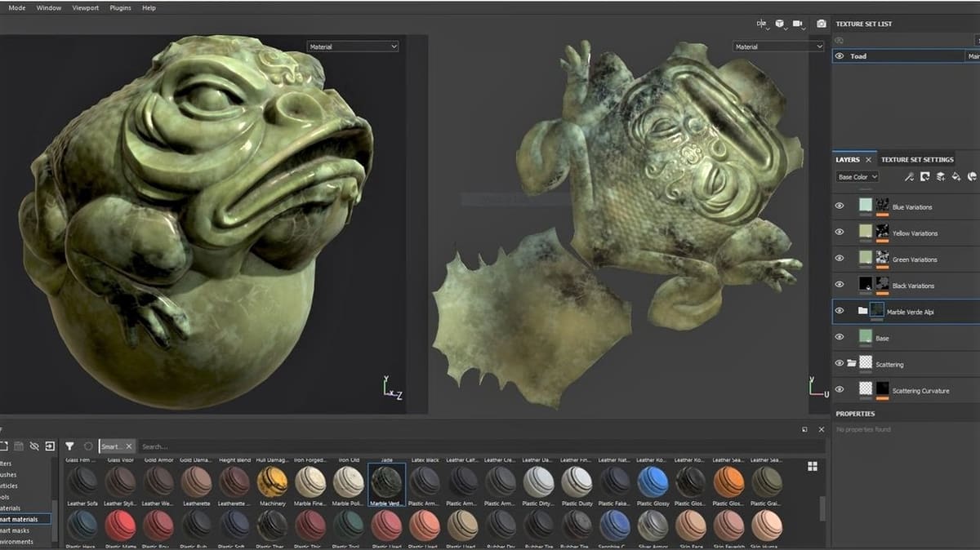Select the Marble Verde Alpi layer name
980x550 pixels.
(910, 312)
